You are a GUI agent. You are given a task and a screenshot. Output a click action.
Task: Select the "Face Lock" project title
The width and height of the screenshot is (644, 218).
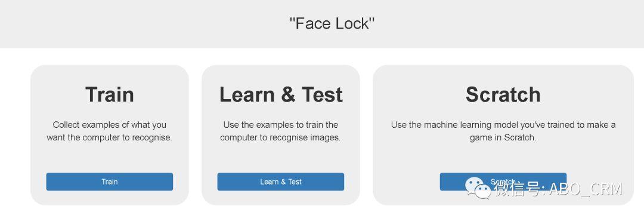tap(332, 23)
